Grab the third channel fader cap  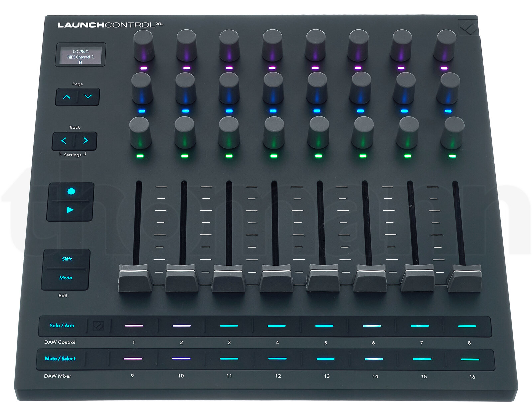tap(229, 278)
